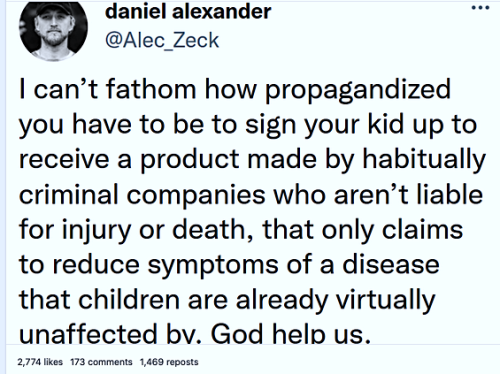Select the word 'propagandized' in the tweet
Image resolution: width=500 pixels, height=374 pixels.
(x=358, y=91)
